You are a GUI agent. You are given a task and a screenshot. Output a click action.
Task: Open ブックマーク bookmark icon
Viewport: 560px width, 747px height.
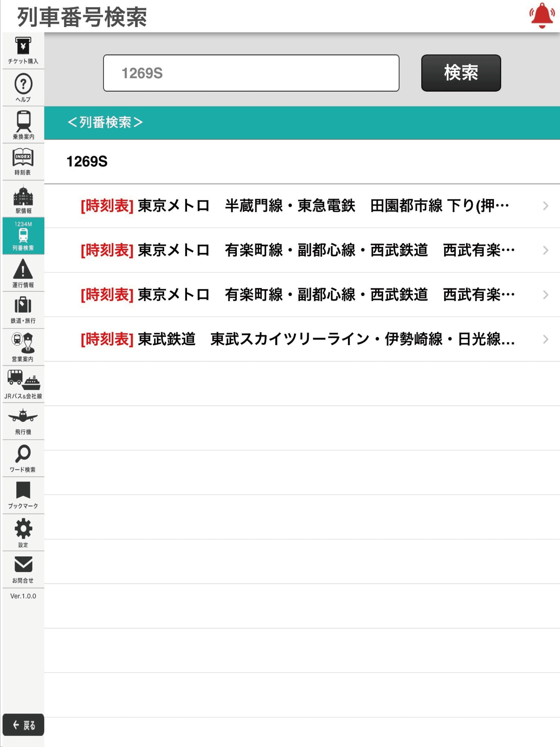[23, 495]
